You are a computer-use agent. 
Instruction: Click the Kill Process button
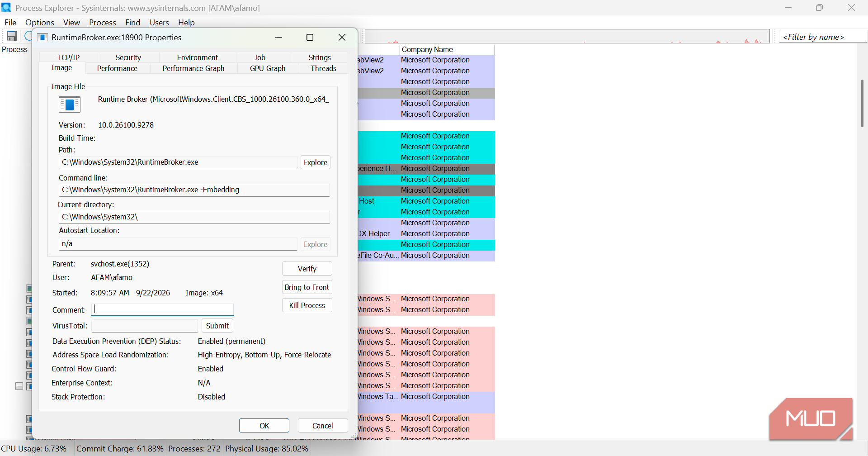(x=307, y=305)
